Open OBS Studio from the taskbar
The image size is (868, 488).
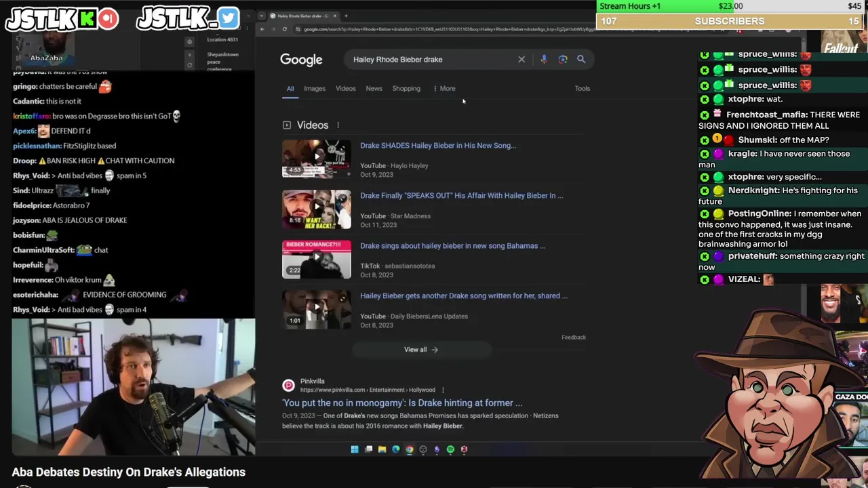[423, 449]
